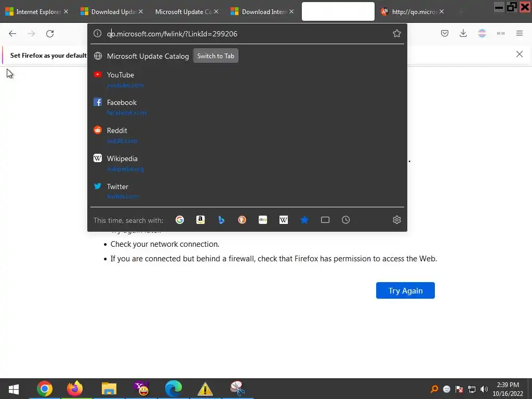The width and height of the screenshot is (532, 399).
Task: Open the Download Internet Explorer tab
Action: (x=262, y=11)
